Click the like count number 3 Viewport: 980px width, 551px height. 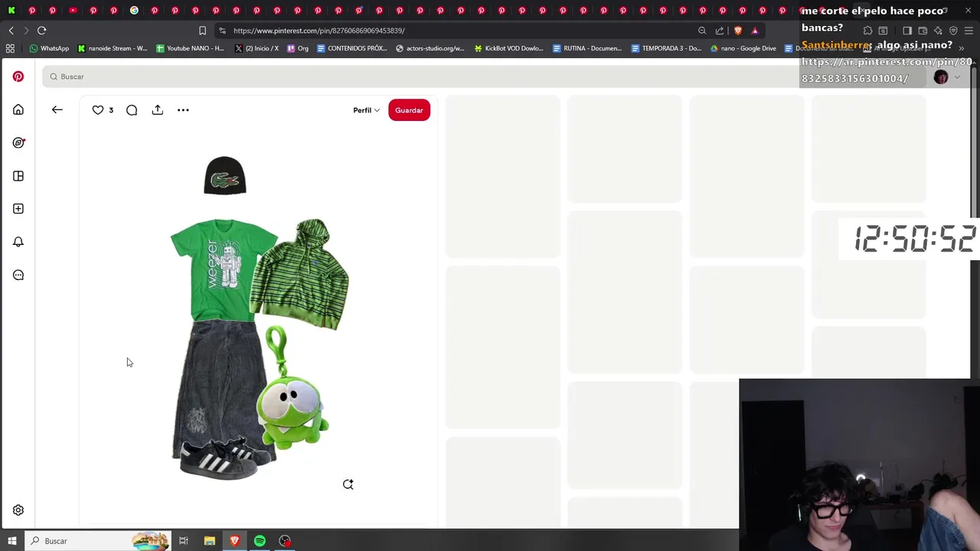click(x=111, y=110)
